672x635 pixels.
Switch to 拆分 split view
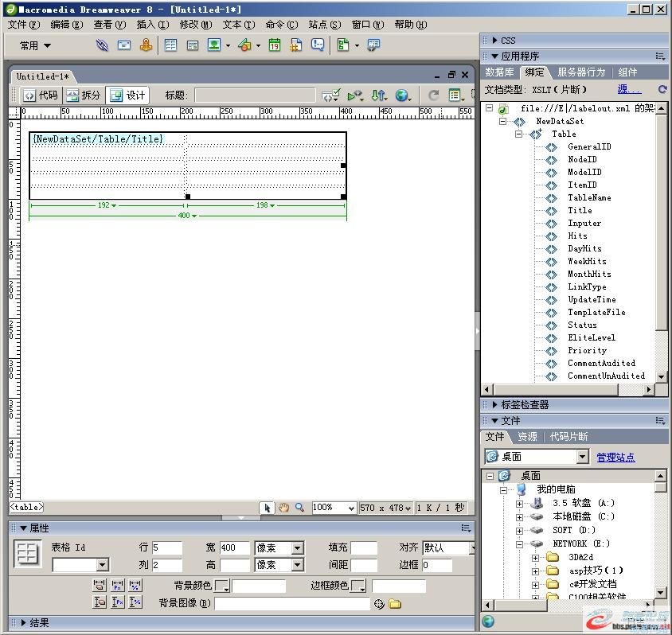[x=84, y=95]
